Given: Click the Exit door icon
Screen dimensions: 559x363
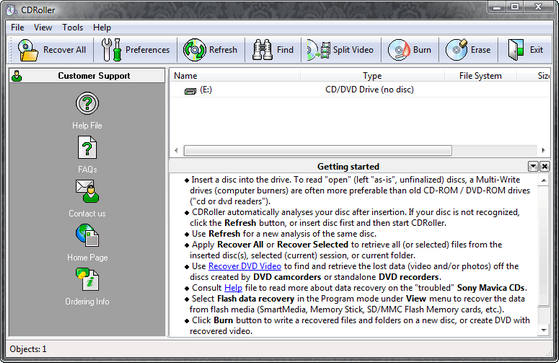Looking at the screenshot, I should point(516,50).
